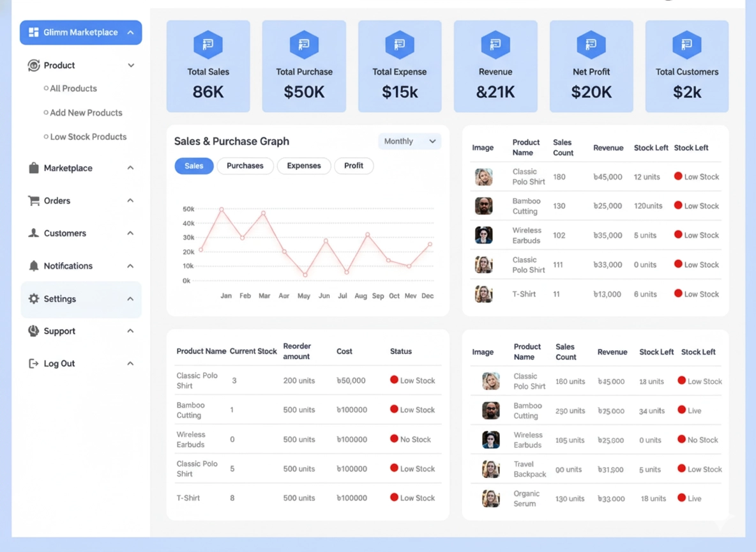756x552 pixels.
Task: Click the Net Profit summary card
Action: [x=591, y=66]
